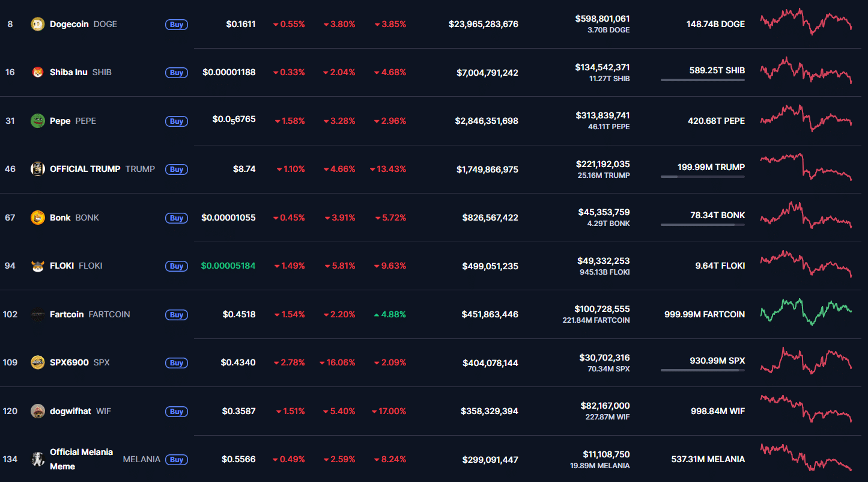Click the Buy button for Pepe
Image resolution: width=868 pixels, height=482 pixels.
177,121
